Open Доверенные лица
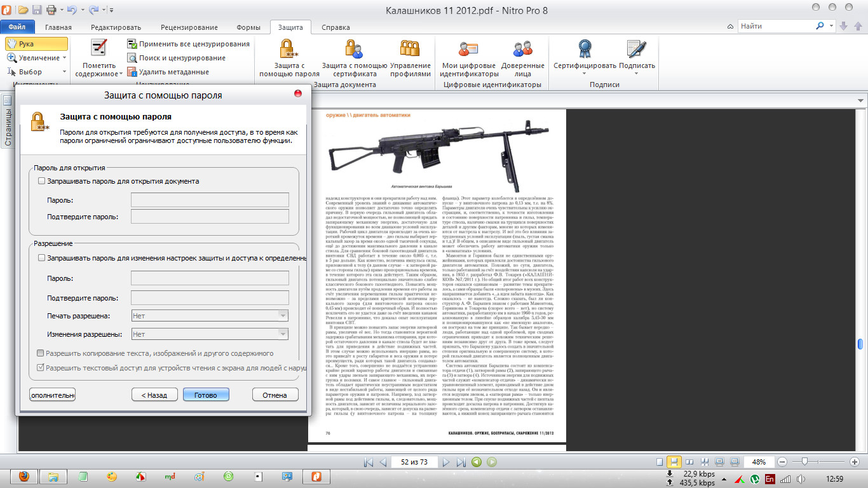This screenshot has height=488, width=868. click(522, 58)
